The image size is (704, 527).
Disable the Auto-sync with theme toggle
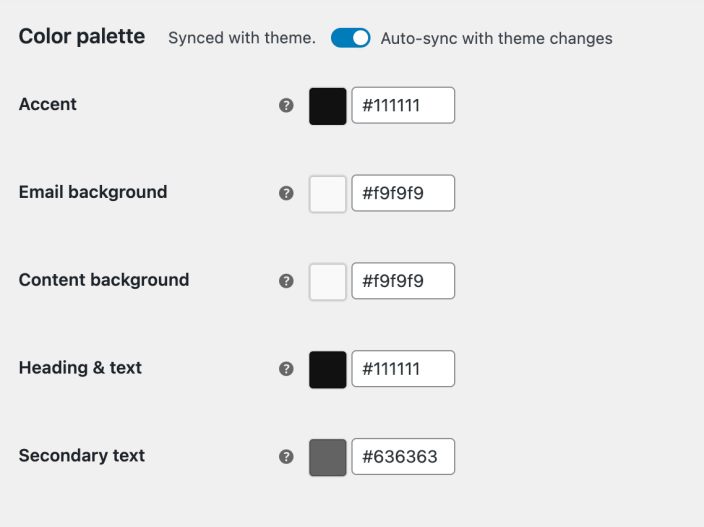pos(351,39)
